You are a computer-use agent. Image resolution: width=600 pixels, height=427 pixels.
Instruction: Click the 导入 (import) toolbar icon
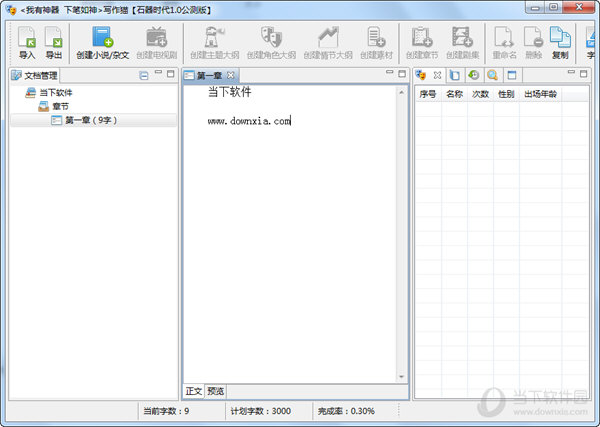tap(27, 42)
